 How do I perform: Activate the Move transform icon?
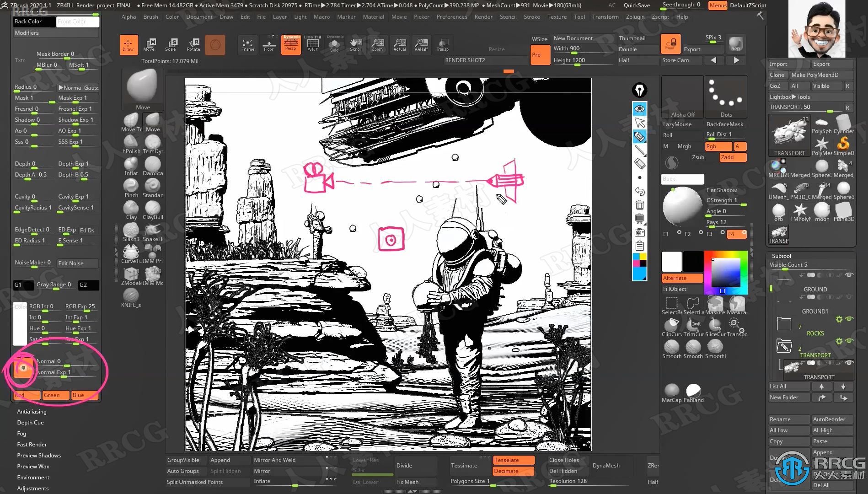pyautogui.click(x=149, y=44)
